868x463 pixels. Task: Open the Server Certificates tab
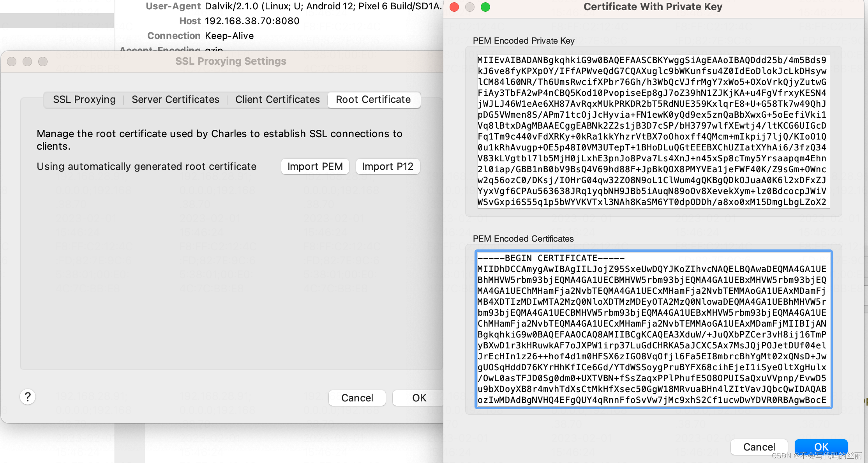pyautogui.click(x=175, y=100)
